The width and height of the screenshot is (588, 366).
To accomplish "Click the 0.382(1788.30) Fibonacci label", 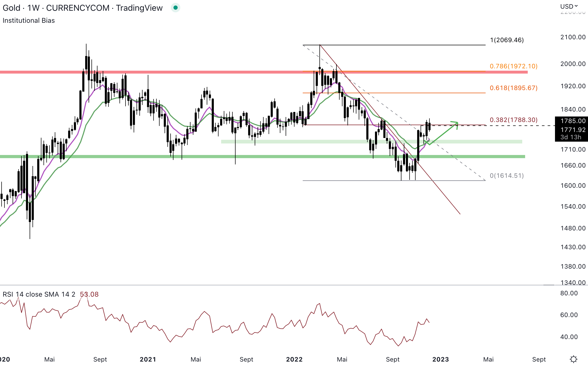I will (x=514, y=120).
